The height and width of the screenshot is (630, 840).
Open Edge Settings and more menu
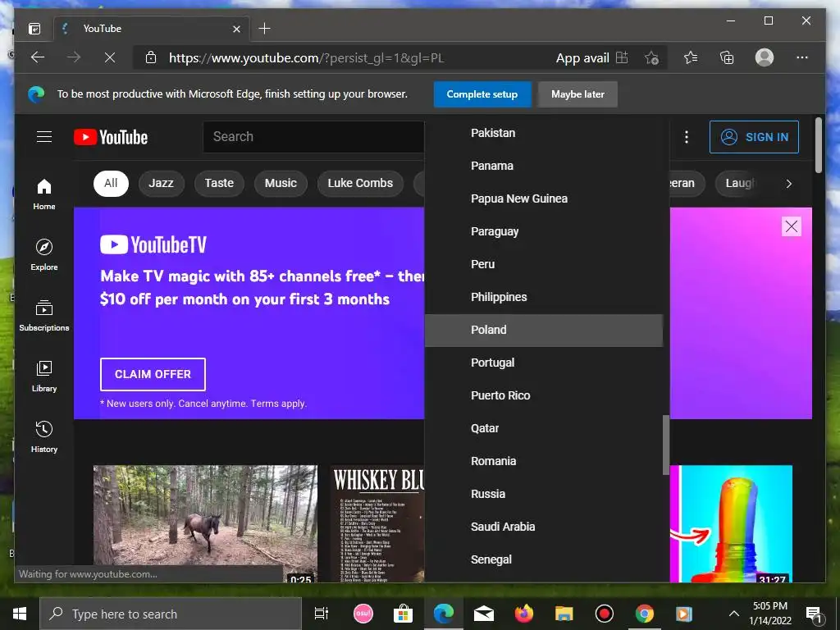coord(802,57)
